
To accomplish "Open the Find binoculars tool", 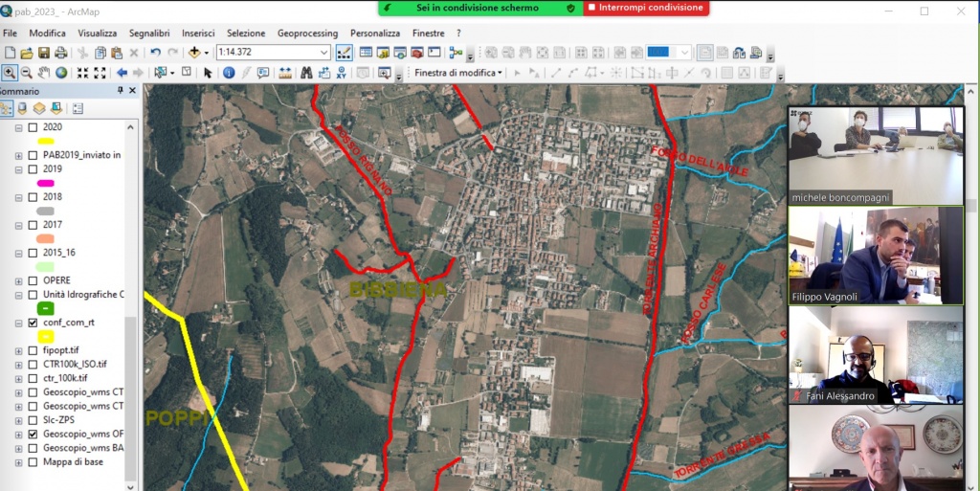I will [306, 73].
